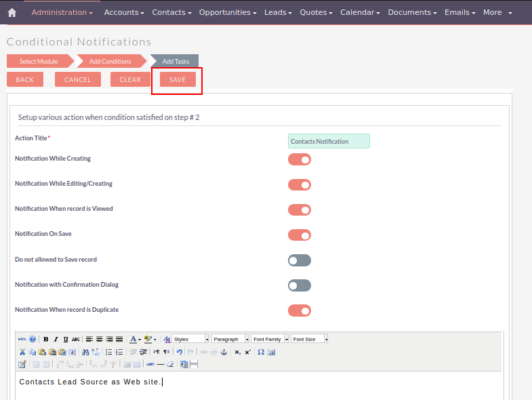Open the Opportunities menu

click(228, 12)
